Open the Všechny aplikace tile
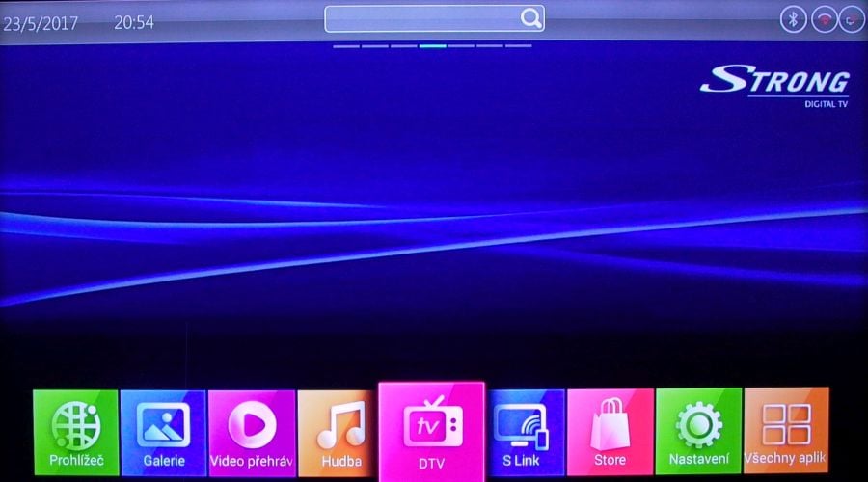 786,431
